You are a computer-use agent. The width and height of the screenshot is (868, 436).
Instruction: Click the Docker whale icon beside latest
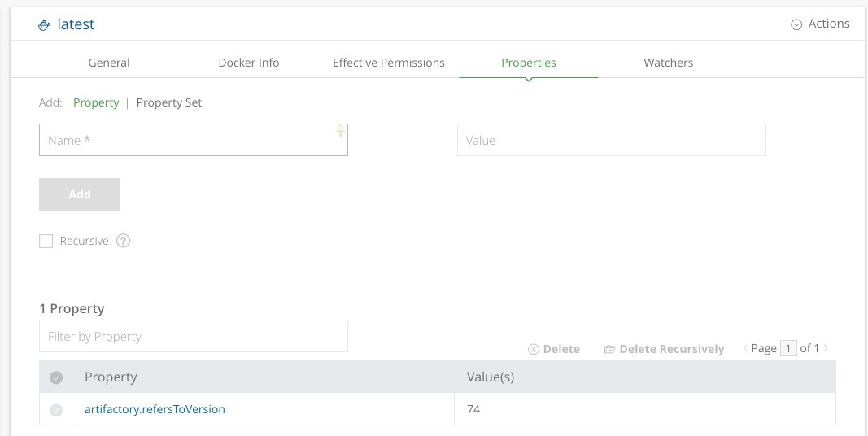(45, 25)
